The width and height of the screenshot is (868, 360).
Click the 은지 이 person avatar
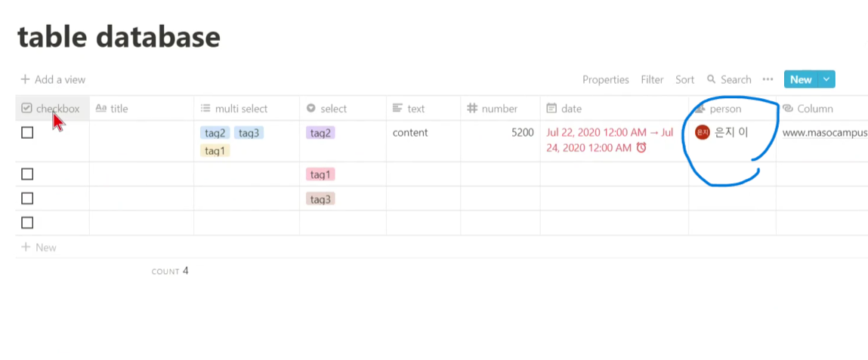click(x=702, y=133)
